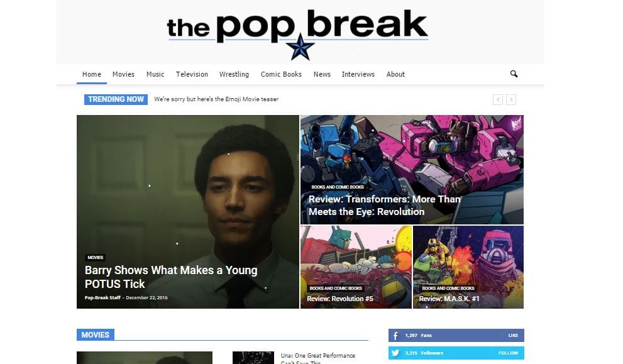Open Barry Shows What Makes a Young POTUS Tick
Image resolution: width=623 pixels, height=364 pixels.
(171, 277)
